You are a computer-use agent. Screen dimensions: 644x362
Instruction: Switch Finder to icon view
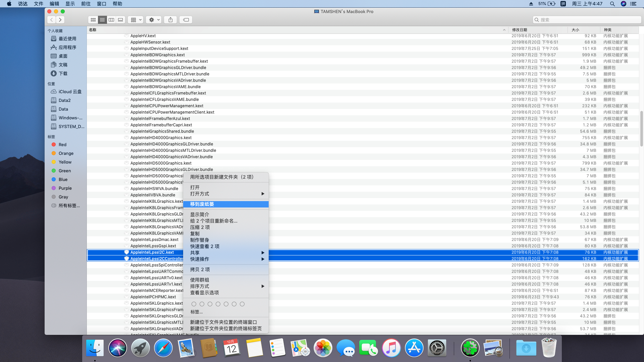(93, 20)
